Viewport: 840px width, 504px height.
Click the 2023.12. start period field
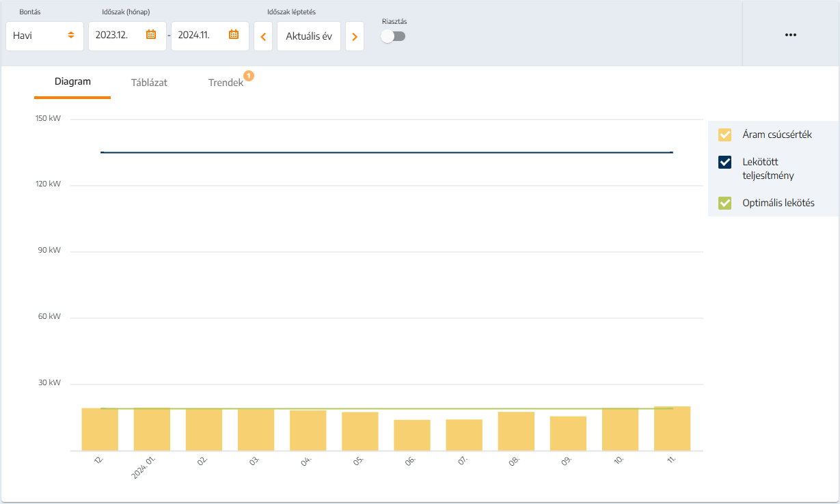[x=116, y=36]
